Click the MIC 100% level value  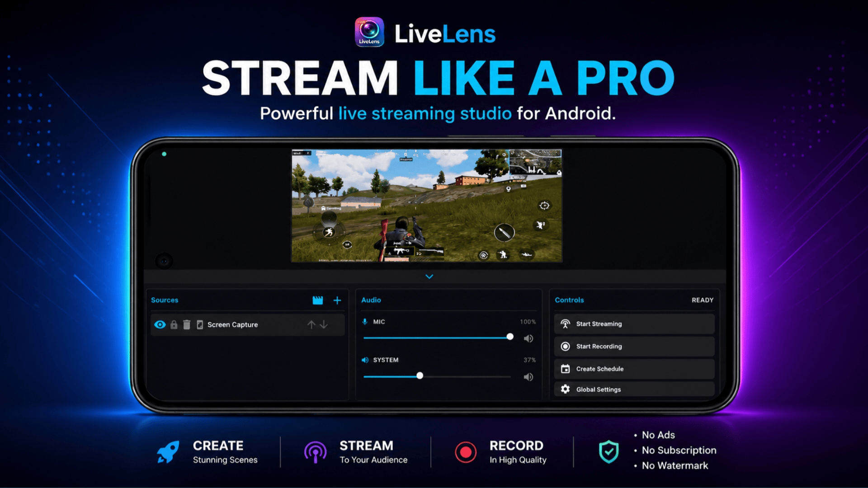pyautogui.click(x=528, y=322)
